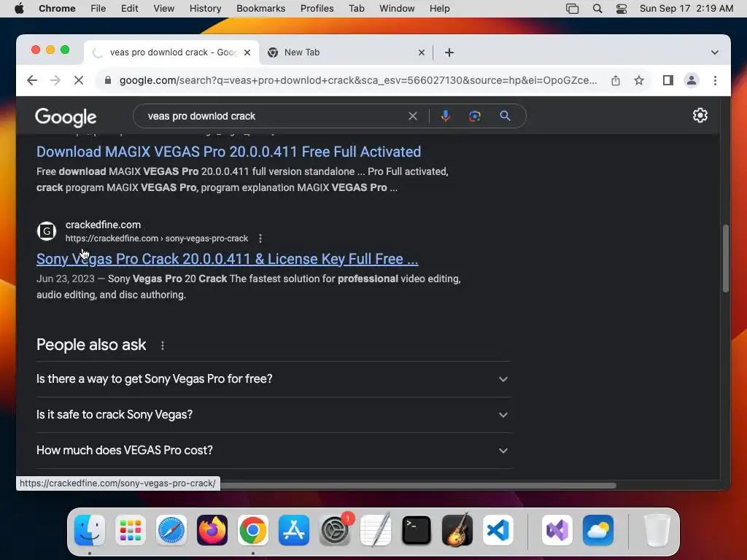Open macOS Control Center

(x=622, y=9)
